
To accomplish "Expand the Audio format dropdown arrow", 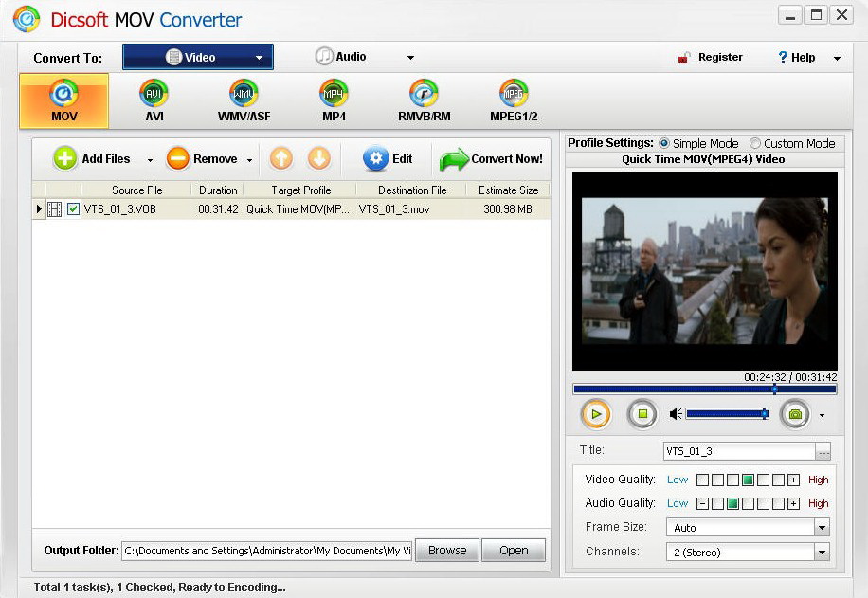I will click(x=410, y=58).
